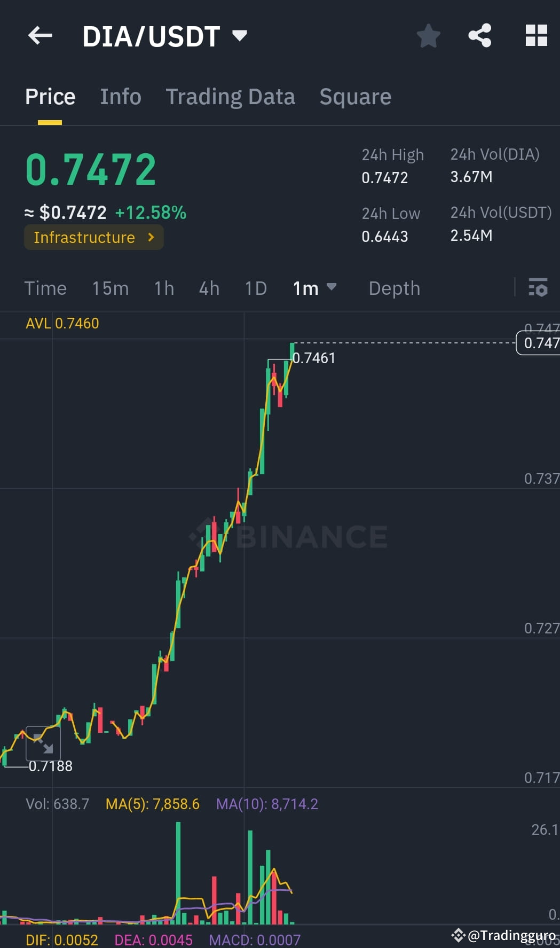
Task: Enable the 4h candle interval
Action: pyautogui.click(x=209, y=288)
